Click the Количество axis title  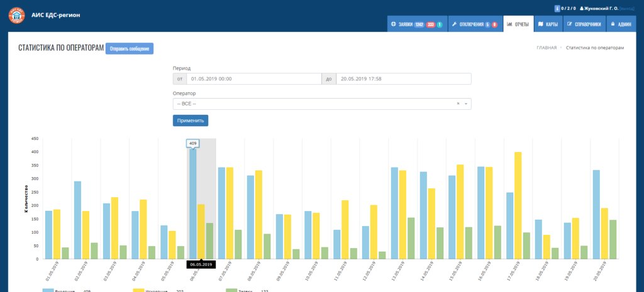[26, 199]
